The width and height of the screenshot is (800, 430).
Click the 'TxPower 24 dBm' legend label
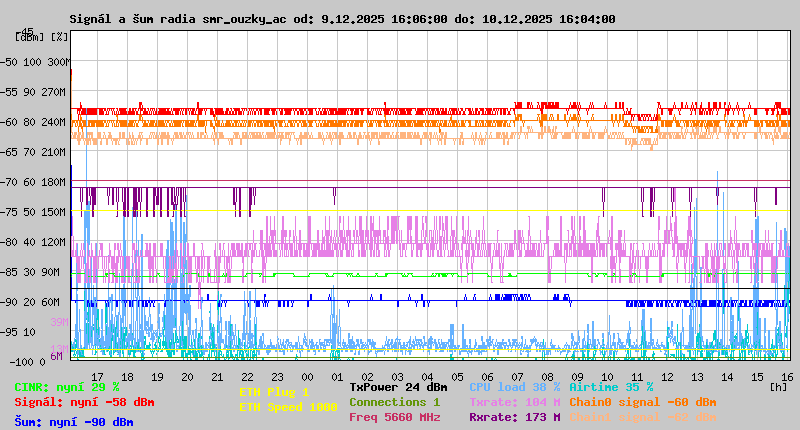pyautogui.click(x=398, y=387)
